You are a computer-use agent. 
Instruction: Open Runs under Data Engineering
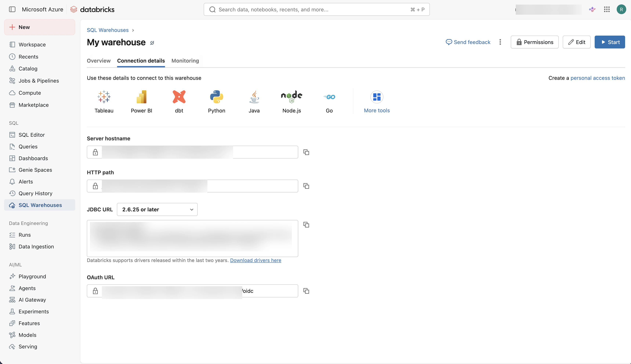click(39, 235)
